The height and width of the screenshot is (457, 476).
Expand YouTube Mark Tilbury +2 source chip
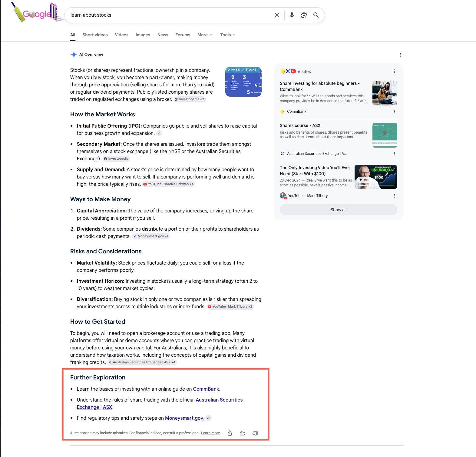click(x=230, y=306)
